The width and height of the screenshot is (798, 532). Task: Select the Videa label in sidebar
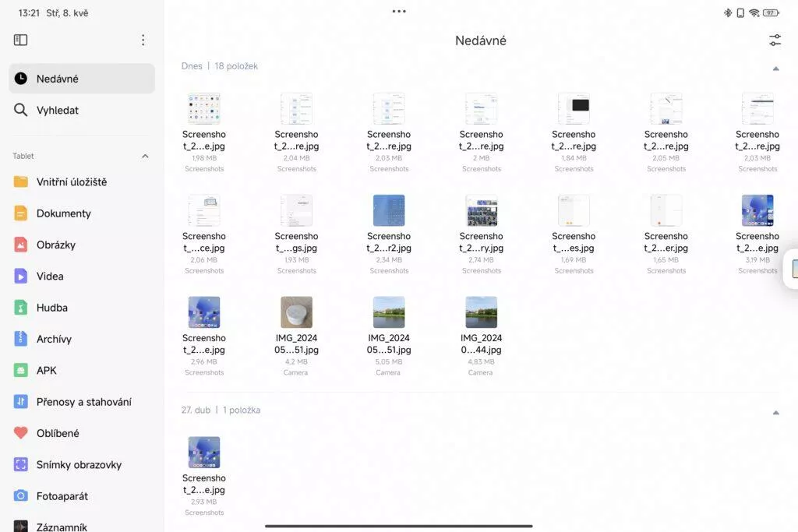(50, 277)
